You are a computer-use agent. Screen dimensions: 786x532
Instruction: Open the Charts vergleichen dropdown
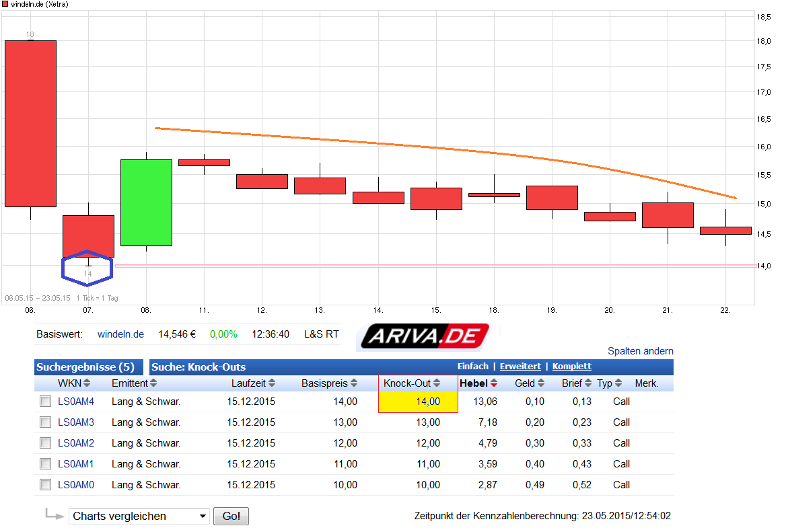tap(139, 515)
